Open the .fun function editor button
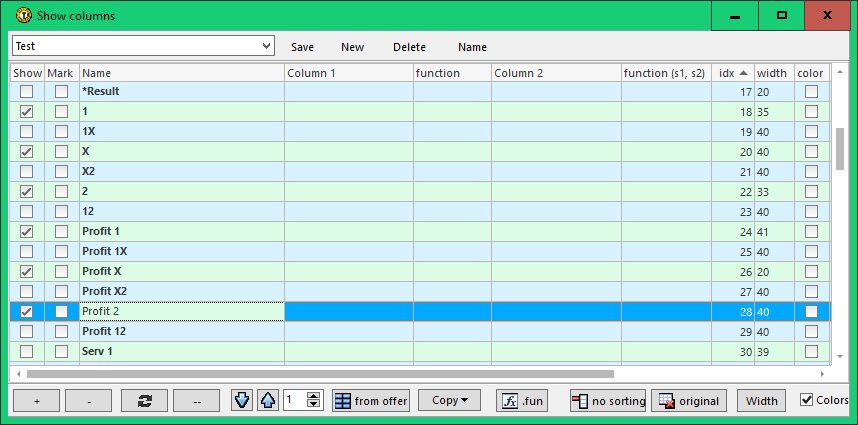Image resolution: width=858 pixels, height=425 pixels. (x=523, y=401)
